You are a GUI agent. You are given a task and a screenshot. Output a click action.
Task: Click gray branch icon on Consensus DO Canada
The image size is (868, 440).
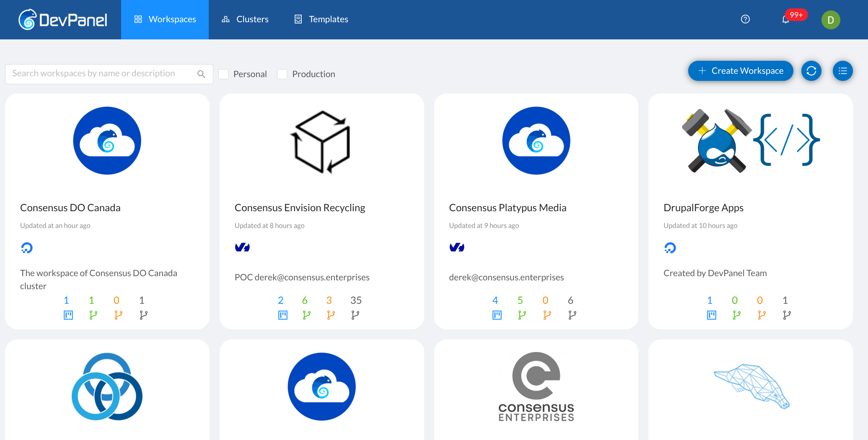click(x=143, y=315)
